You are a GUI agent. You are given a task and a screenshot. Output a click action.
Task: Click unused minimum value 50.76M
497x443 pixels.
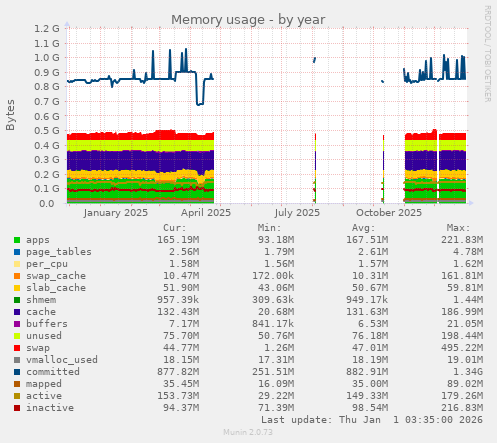click(275, 336)
